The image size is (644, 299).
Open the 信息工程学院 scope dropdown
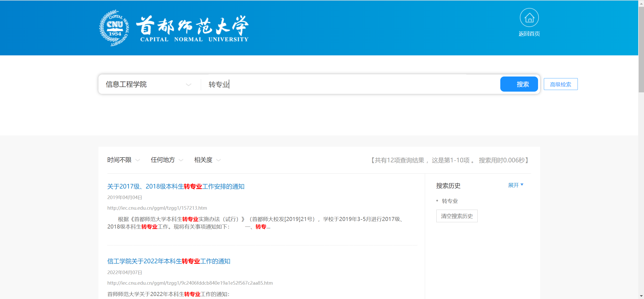(148, 84)
